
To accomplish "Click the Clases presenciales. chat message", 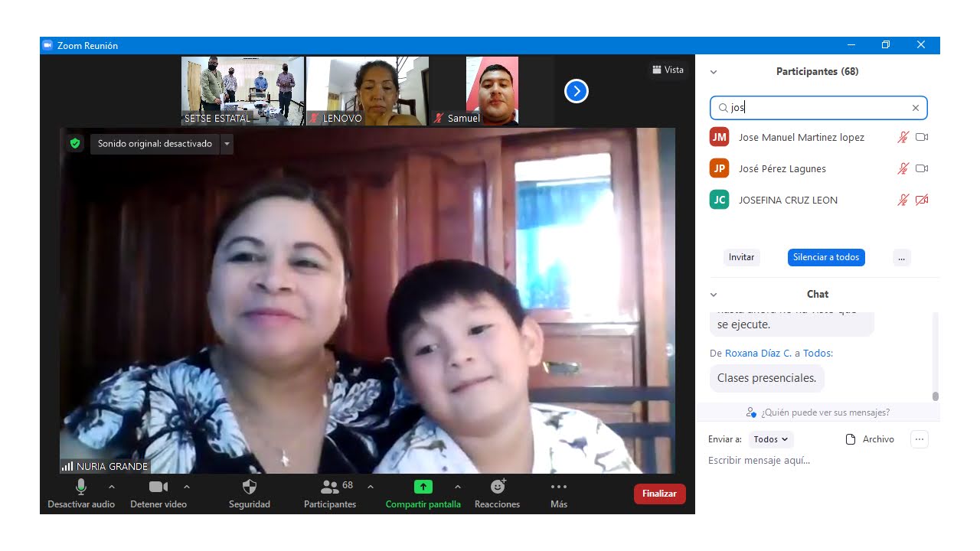I will (766, 378).
